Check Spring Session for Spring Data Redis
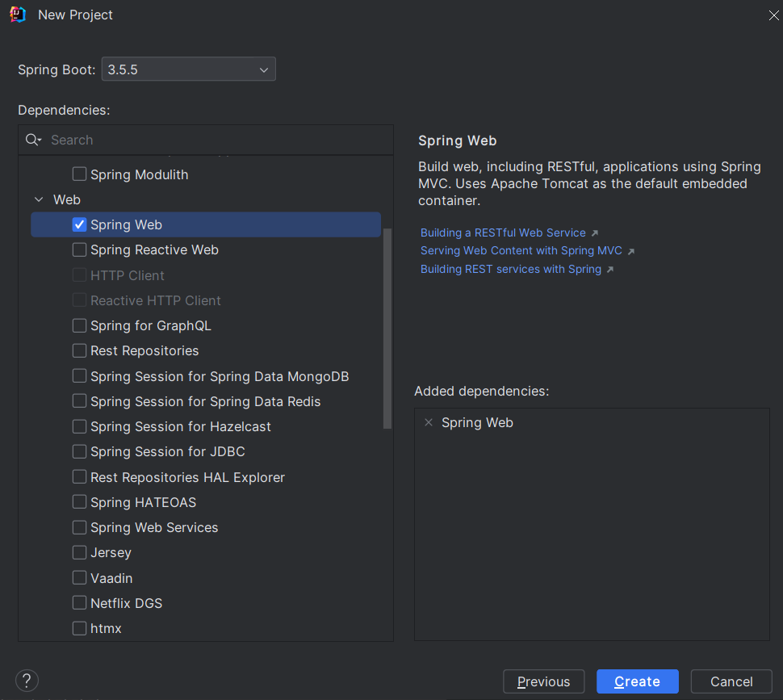Viewport: 783px width, 700px height. [79, 401]
